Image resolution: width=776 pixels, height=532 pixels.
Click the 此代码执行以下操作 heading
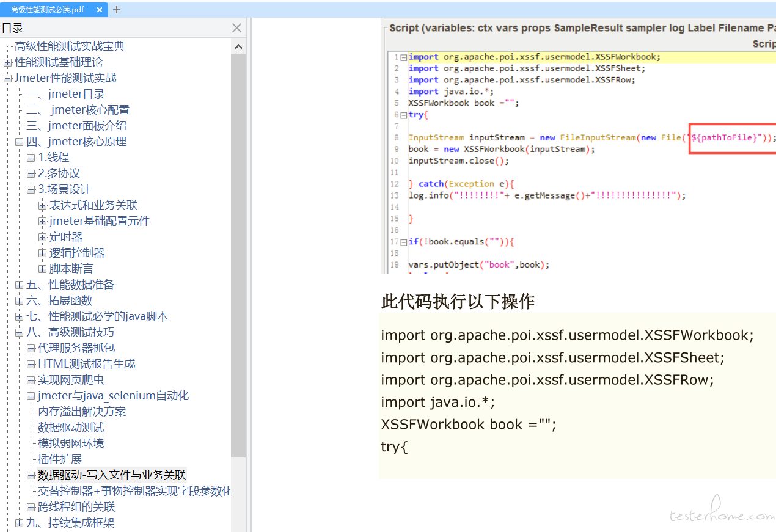(458, 302)
